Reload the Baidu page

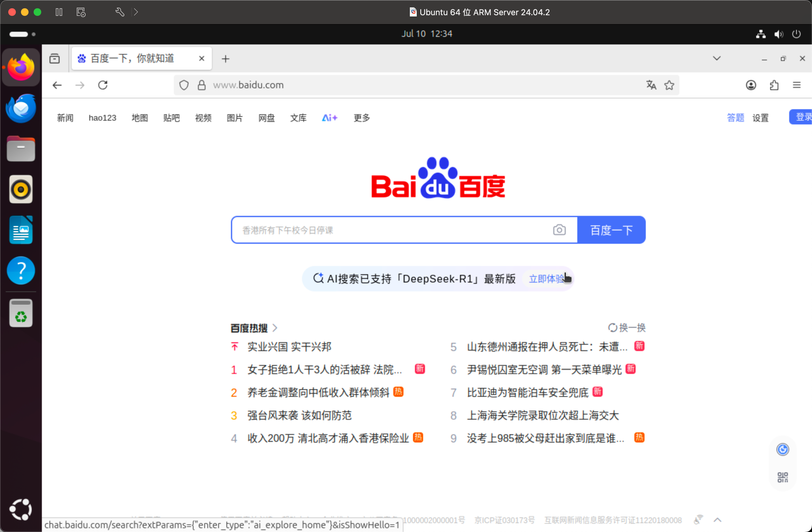pos(103,85)
